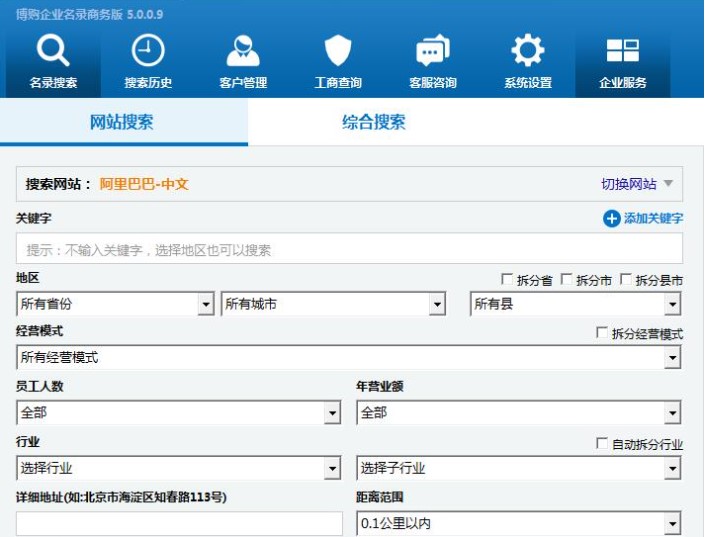
Task: Focus the 详细地址 input field
Action: (x=179, y=523)
